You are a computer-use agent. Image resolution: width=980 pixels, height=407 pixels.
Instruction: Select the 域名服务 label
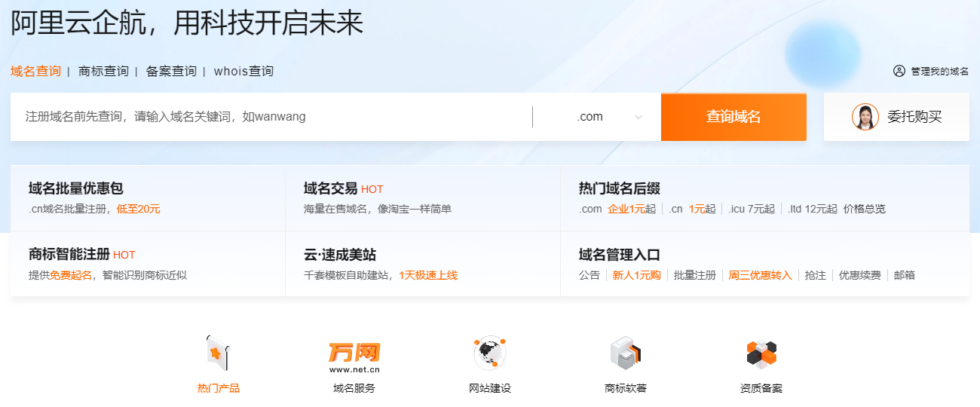[354, 388]
